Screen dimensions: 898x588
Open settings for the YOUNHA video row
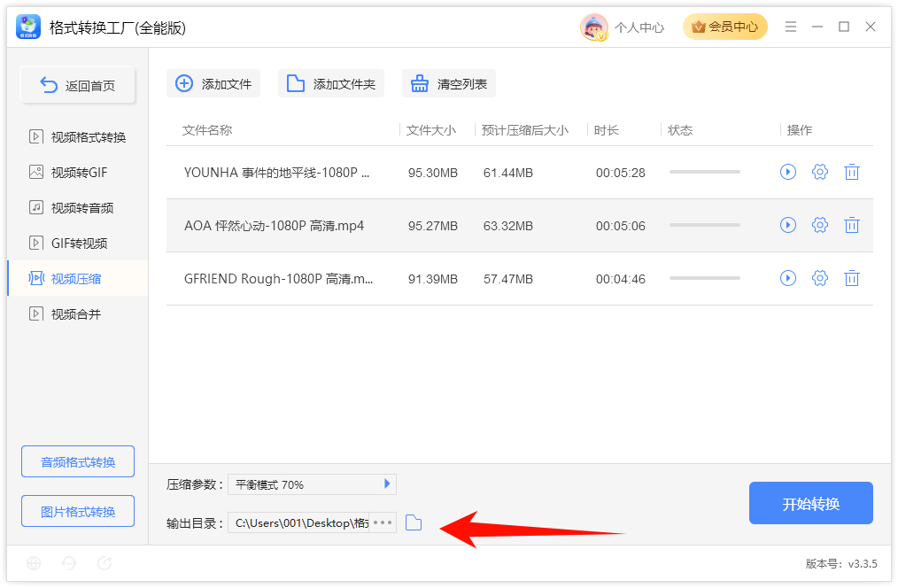(x=820, y=172)
